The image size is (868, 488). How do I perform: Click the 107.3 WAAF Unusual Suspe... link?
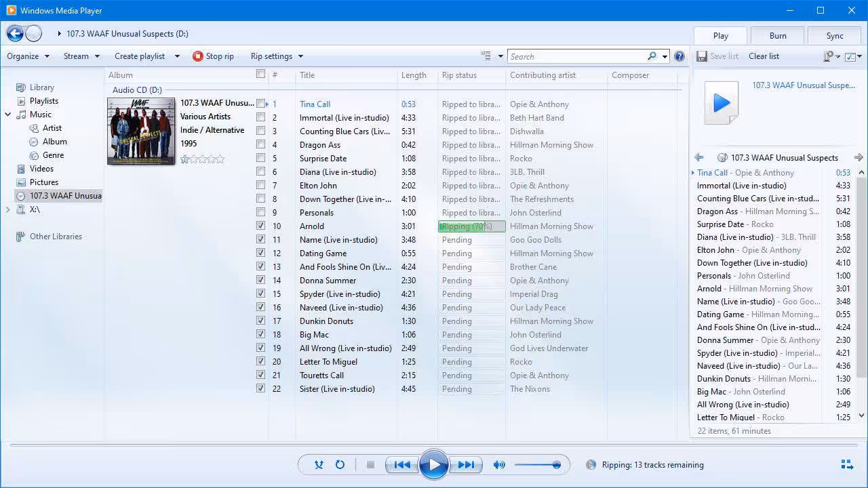pos(804,85)
